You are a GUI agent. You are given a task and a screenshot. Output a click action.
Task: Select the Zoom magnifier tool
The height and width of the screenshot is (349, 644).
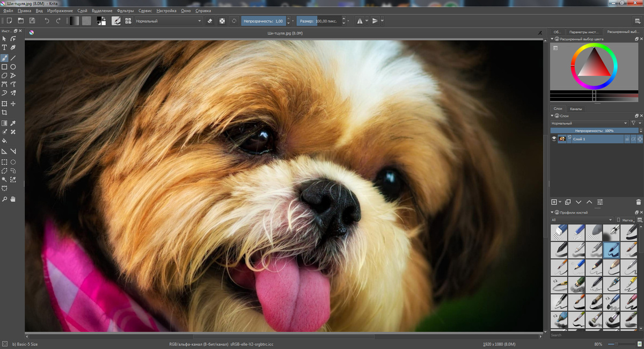click(4, 199)
